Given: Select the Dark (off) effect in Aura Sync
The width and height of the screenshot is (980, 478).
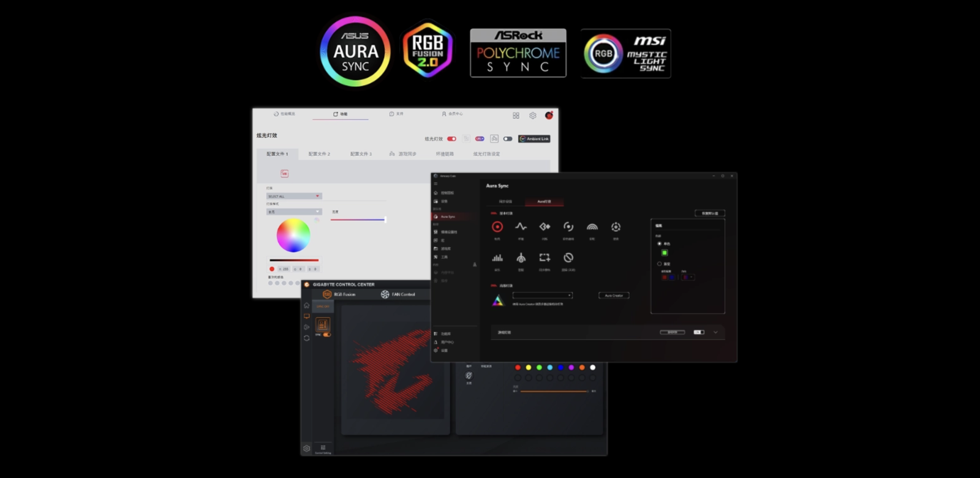Looking at the screenshot, I should click(x=568, y=258).
